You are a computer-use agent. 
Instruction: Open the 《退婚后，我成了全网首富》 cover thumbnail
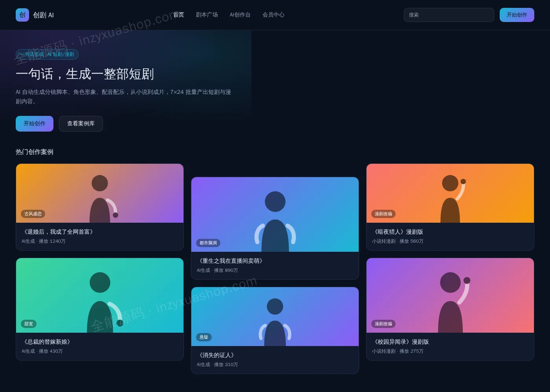click(100, 193)
